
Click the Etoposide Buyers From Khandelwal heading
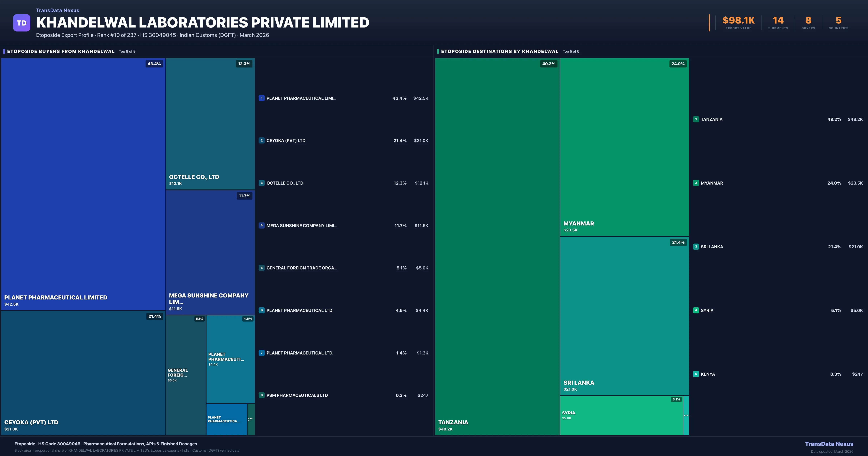click(x=61, y=51)
